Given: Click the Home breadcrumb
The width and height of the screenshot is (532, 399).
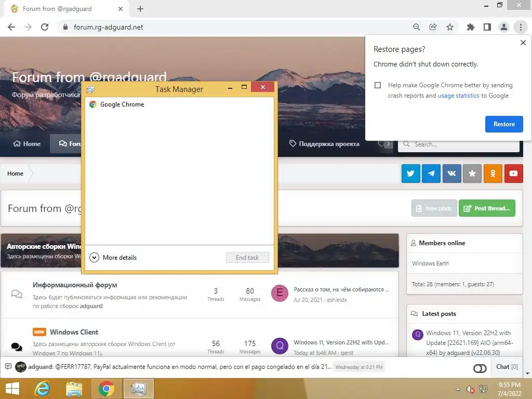Looking at the screenshot, I should click(x=15, y=174).
